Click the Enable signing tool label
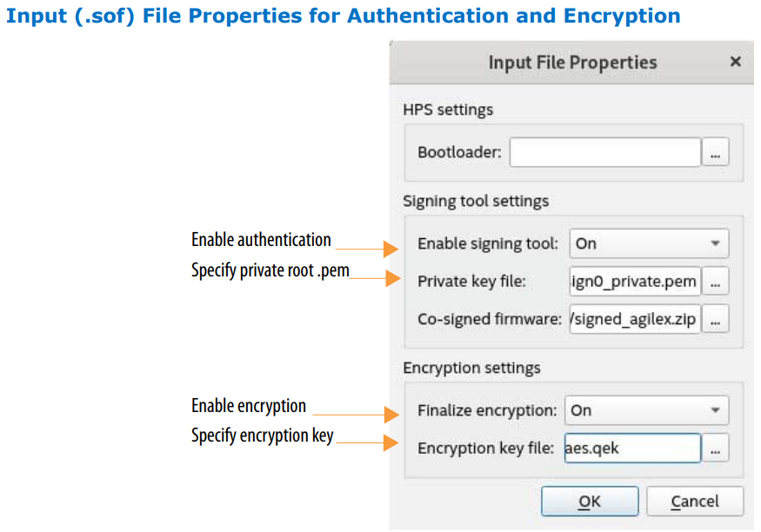The image size is (761, 532). click(488, 243)
